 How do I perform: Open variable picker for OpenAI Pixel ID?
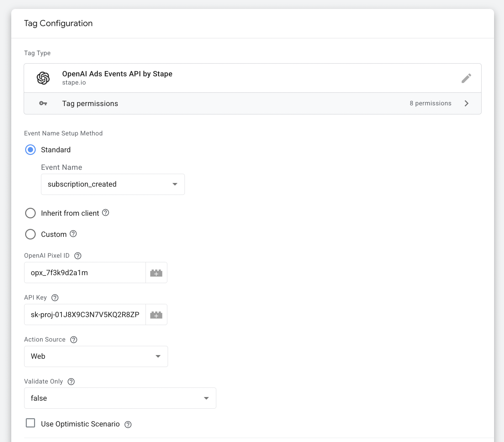156,273
